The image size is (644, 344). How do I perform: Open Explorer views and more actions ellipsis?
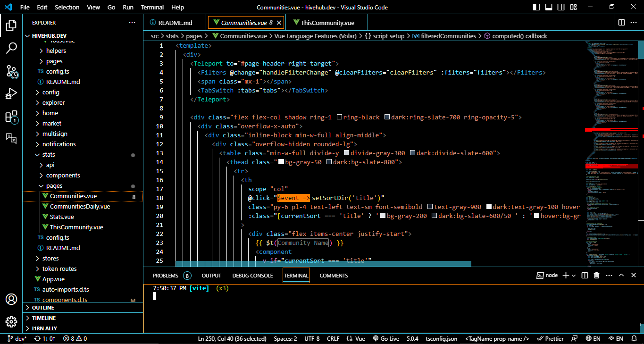coord(132,23)
